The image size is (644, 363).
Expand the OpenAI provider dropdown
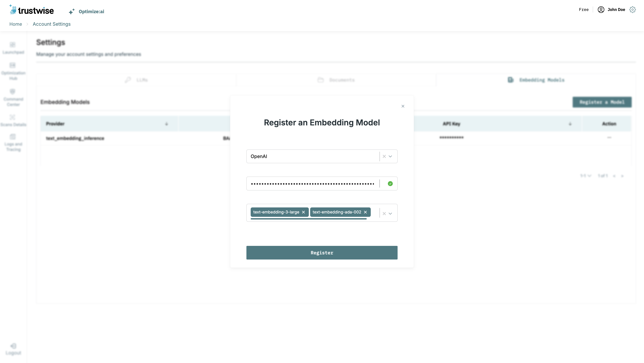point(390,156)
